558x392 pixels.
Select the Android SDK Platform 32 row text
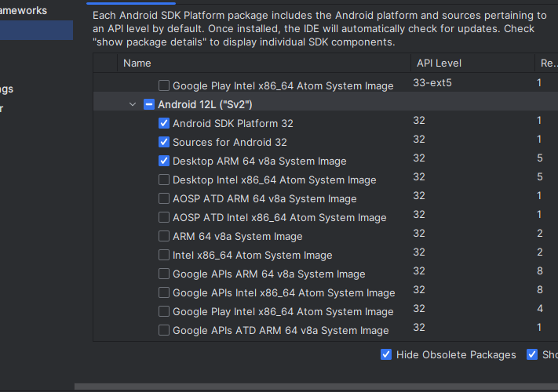pos(233,124)
